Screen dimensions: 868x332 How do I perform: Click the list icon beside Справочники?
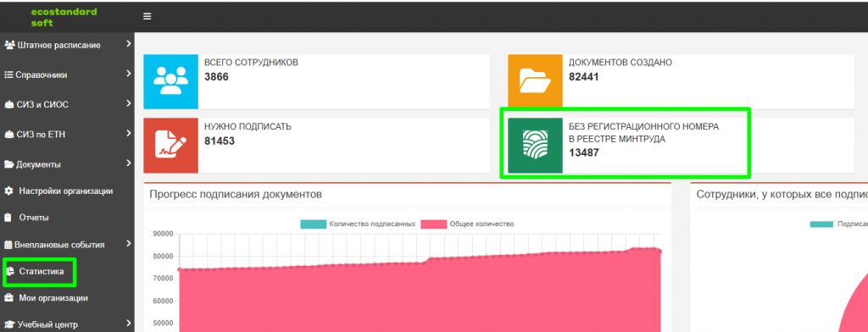[8, 75]
